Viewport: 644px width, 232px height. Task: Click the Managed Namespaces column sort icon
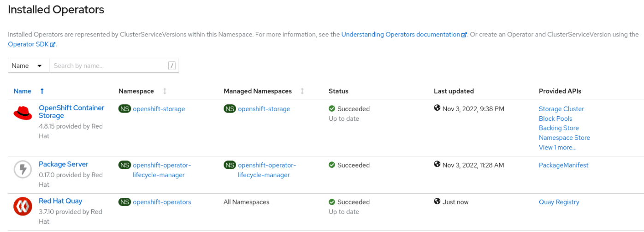tap(302, 91)
